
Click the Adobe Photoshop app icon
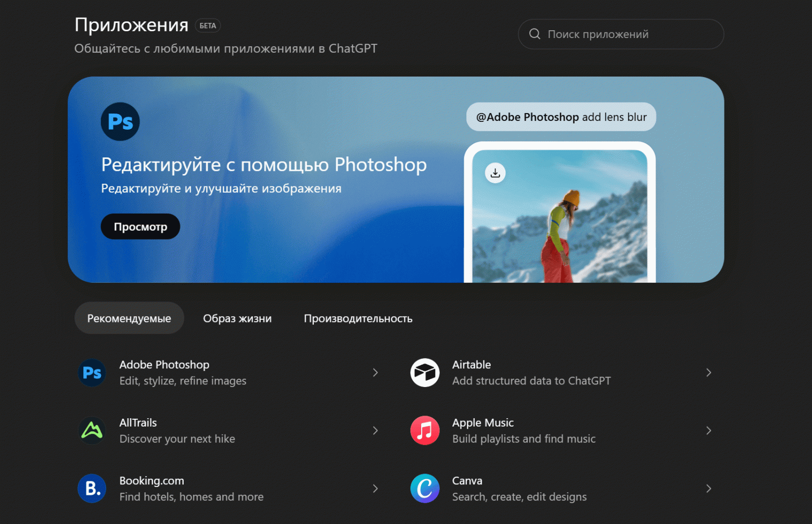(x=92, y=372)
